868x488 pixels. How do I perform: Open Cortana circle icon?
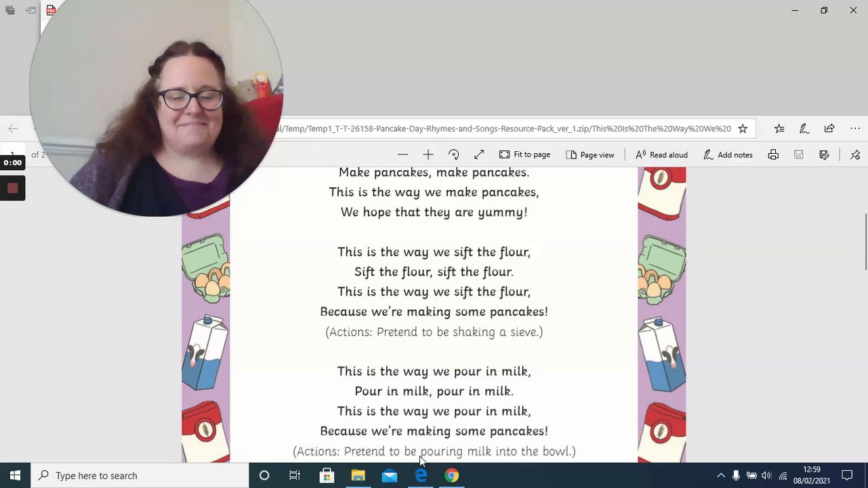[x=264, y=475]
